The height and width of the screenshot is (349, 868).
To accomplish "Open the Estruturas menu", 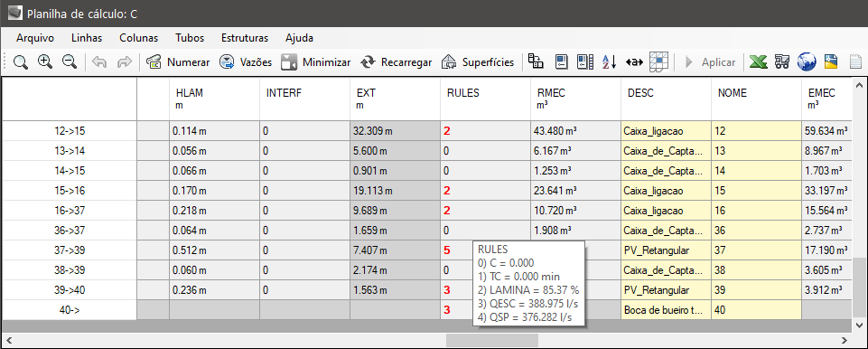I will [245, 38].
